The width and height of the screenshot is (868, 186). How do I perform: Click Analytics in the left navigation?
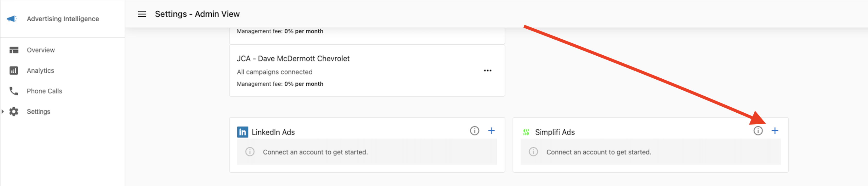pyautogui.click(x=40, y=70)
